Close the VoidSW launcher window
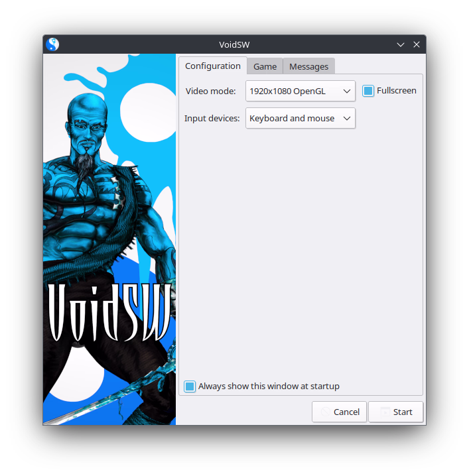This screenshot has height=476, width=469. pos(417,44)
